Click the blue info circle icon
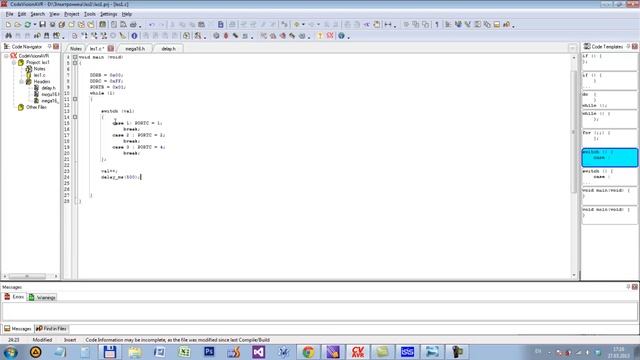 tap(134, 36)
